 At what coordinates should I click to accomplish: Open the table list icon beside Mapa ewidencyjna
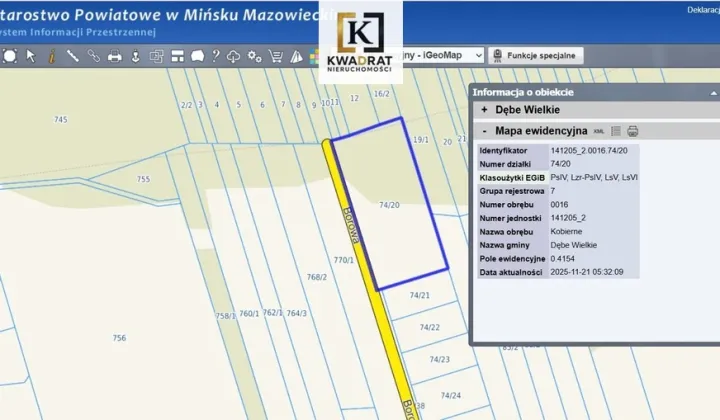point(616,131)
